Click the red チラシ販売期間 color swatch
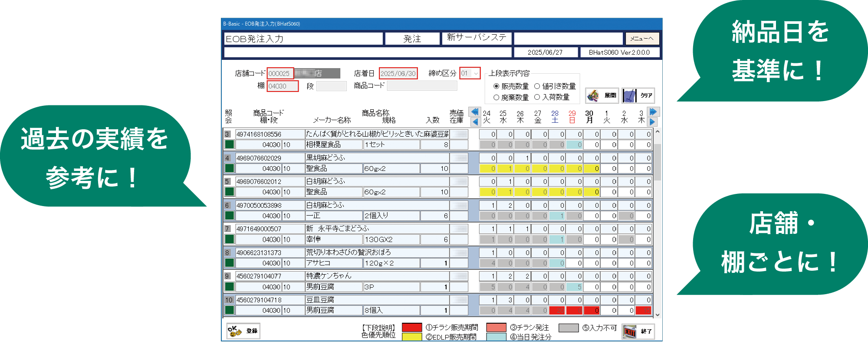 [412, 328]
